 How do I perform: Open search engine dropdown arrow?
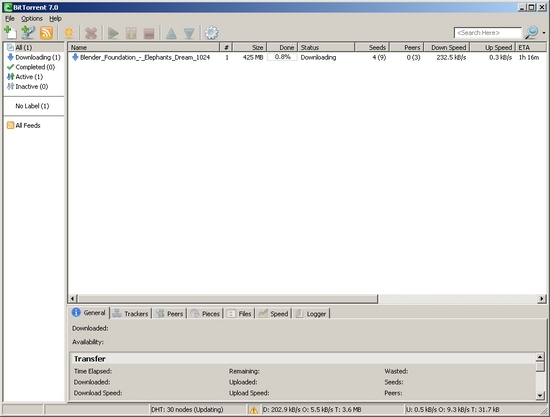544,33
